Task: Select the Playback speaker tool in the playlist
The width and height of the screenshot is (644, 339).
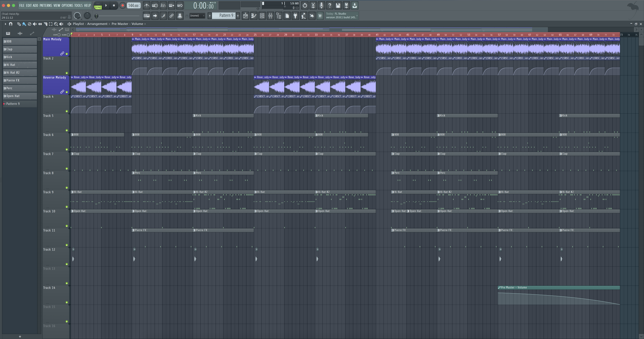Action: pyautogui.click(x=61, y=24)
